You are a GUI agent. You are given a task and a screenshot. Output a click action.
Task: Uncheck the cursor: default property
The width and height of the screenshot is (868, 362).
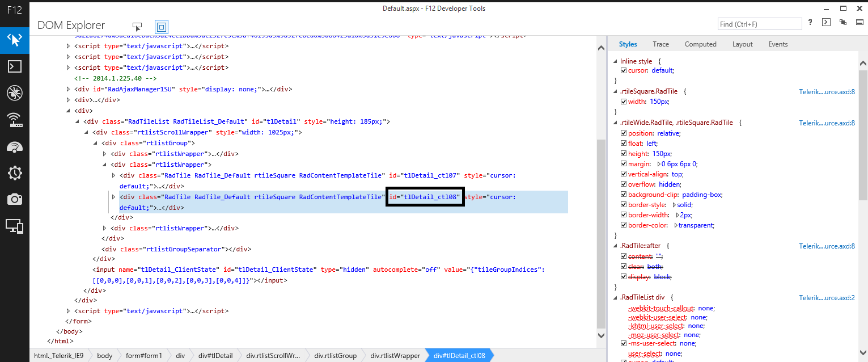(x=624, y=71)
